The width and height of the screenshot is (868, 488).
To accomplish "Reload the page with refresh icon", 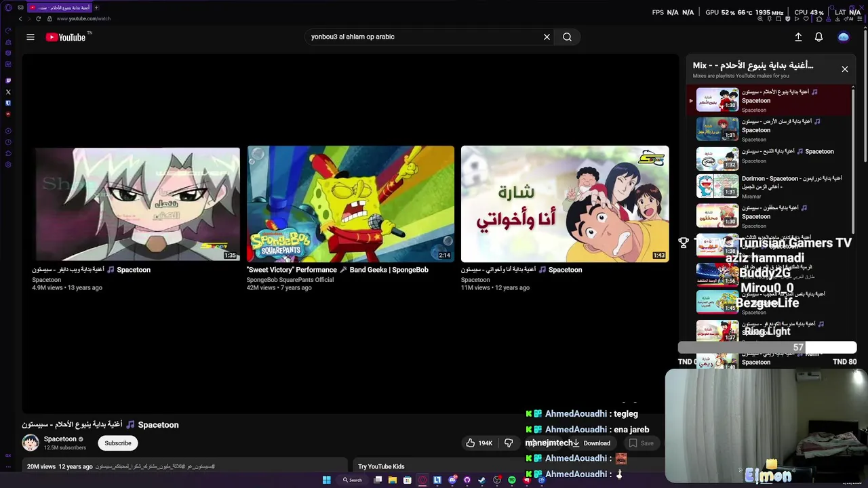I will (x=38, y=18).
